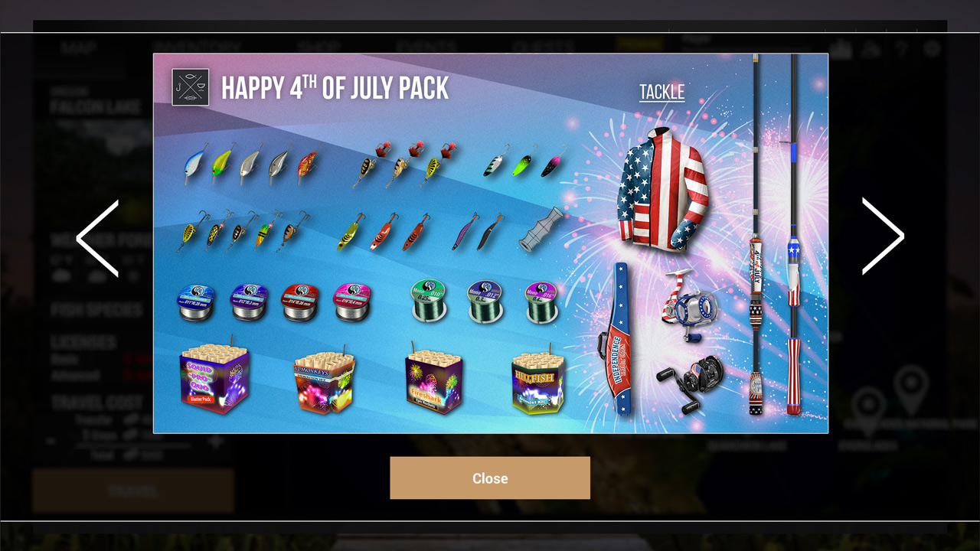Click the 12 Monkeys firework box
The width and height of the screenshot is (980, 551).
click(x=324, y=380)
